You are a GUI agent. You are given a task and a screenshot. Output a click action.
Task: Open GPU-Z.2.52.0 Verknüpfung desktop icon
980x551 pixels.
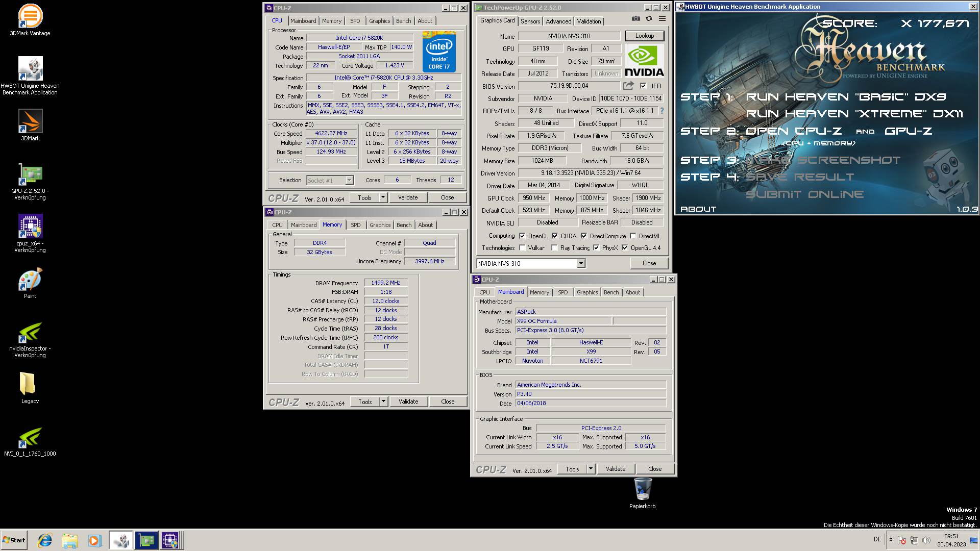[30, 181]
